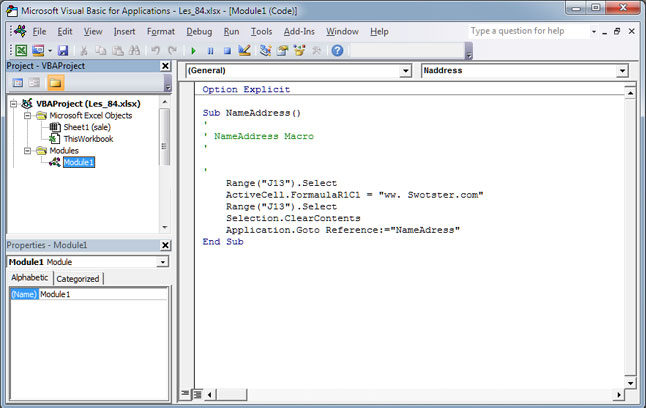Select Module1 in project tree

pos(79,162)
